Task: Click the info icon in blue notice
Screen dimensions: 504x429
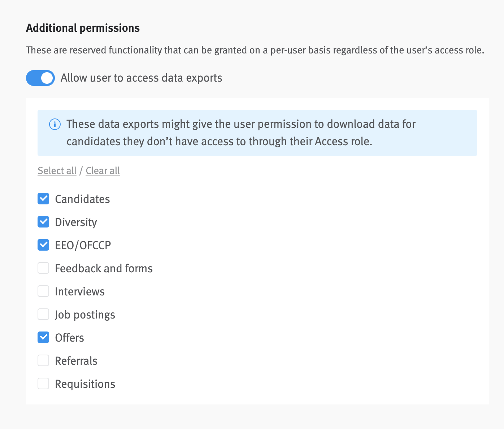Action: 55,125
